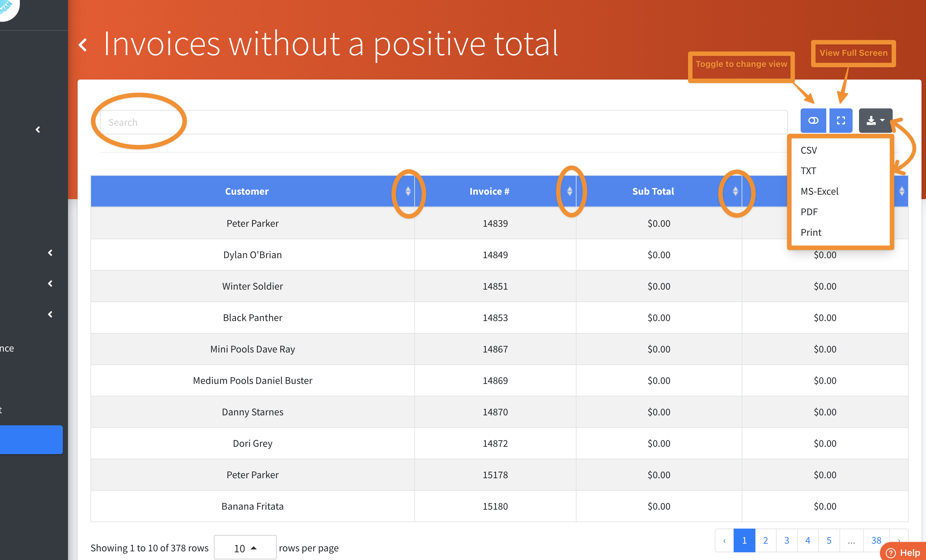
Task: Jump to last page 38
Action: click(876, 540)
